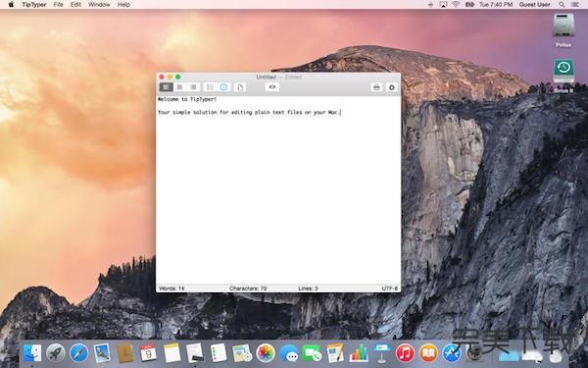Click the green zoom window button
The height and width of the screenshot is (368, 588).
(178, 77)
